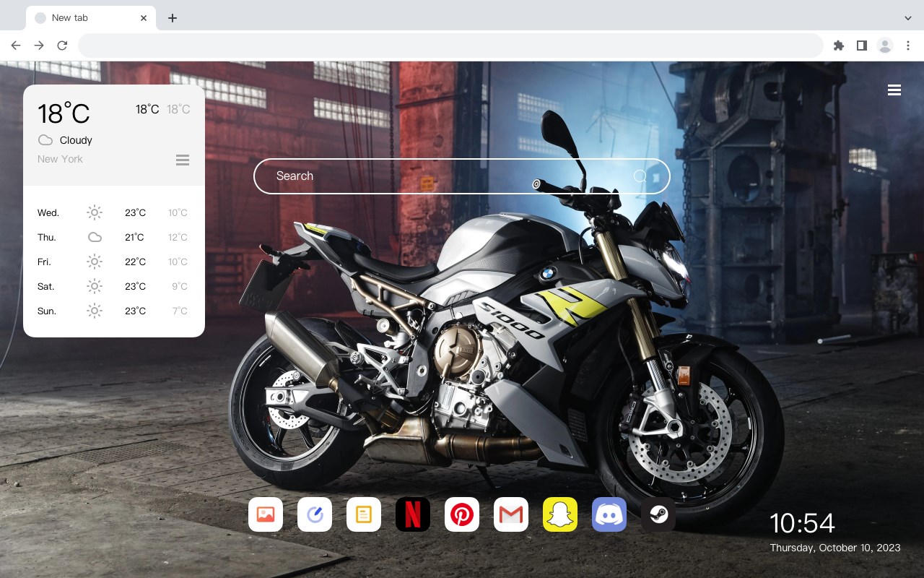Click the Sun. low temperature 7°C
The image size is (924, 578).
(180, 311)
